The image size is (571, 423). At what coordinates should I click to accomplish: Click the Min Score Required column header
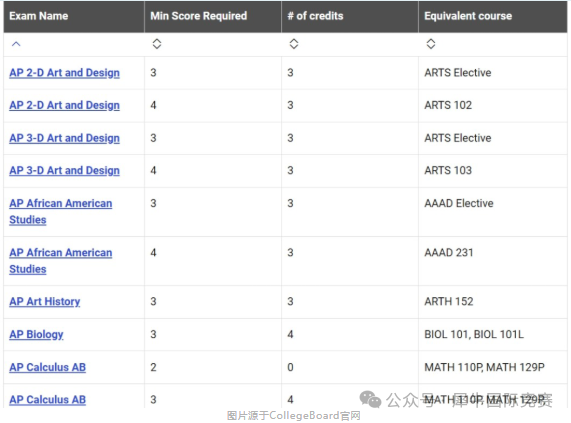click(x=213, y=16)
